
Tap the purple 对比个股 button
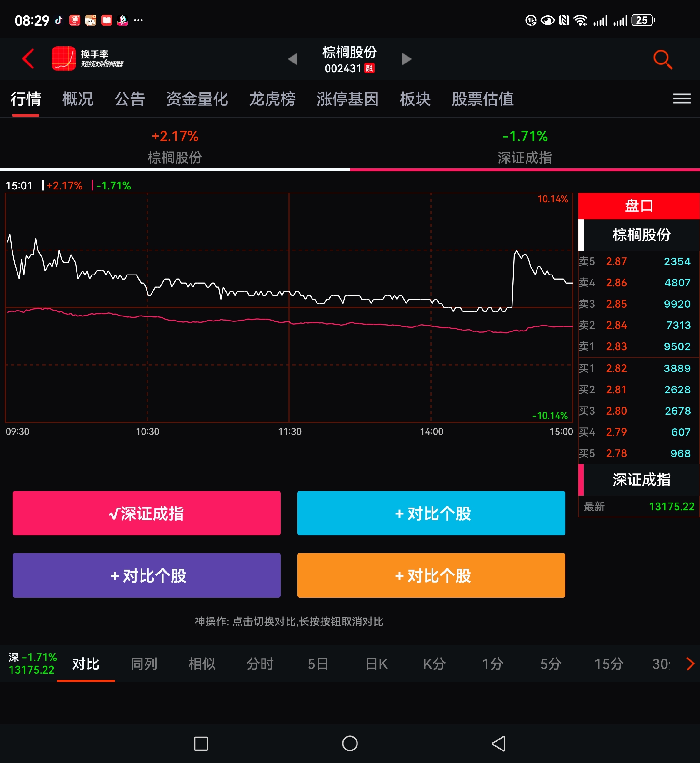click(x=147, y=575)
